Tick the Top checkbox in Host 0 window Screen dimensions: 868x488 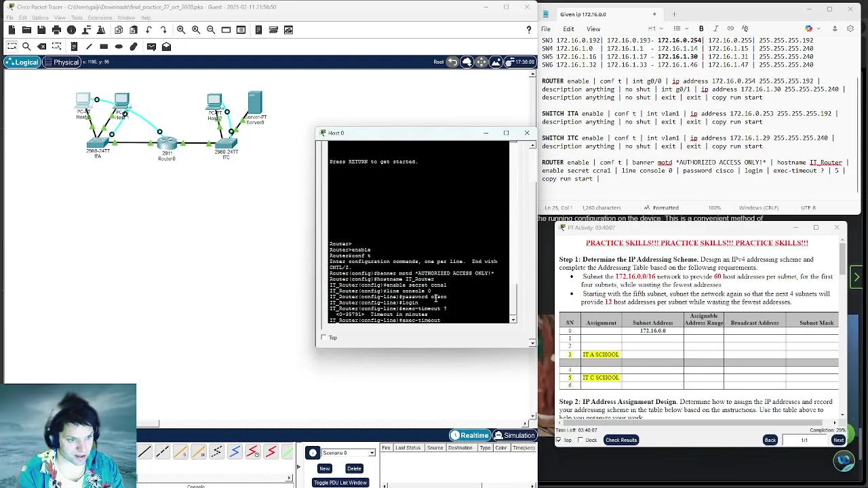click(323, 338)
